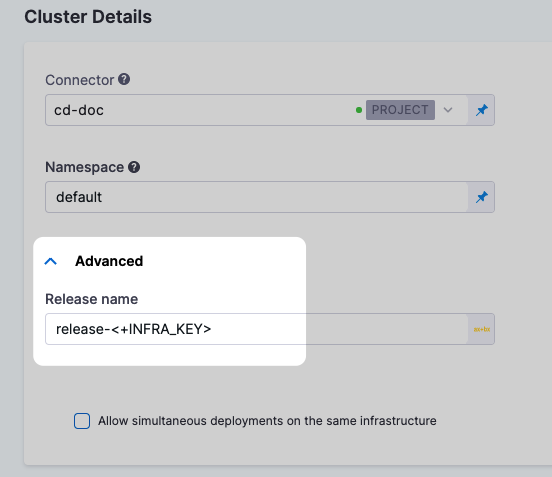The height and width of the screenshot is (477, 552).
Task: Focus the Release name input field
Action: [257, 329]
